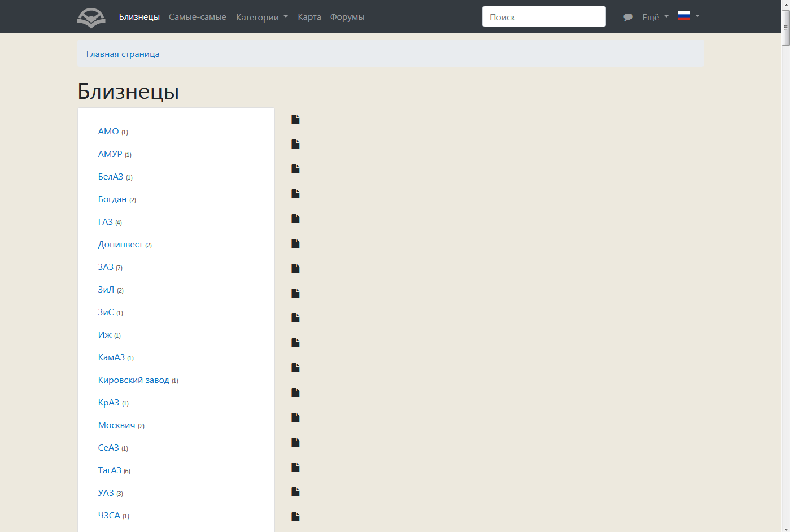The height and width of the screenshot is (532, 790).
Task: Go to Самые-самые in the navbar
Action: click(x=198, y=17)
